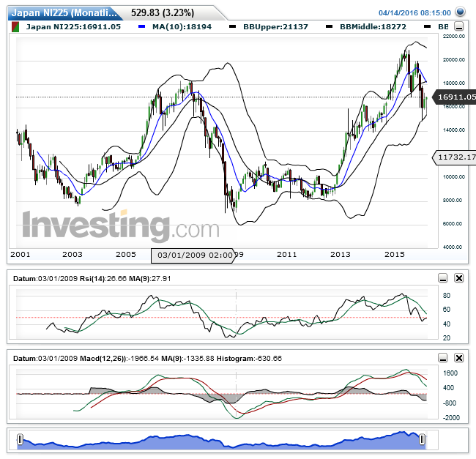The width and height of the screenshot is (476, 459).
Task: Click the overview navigator area chart
Action: click(x=221, y=441)
